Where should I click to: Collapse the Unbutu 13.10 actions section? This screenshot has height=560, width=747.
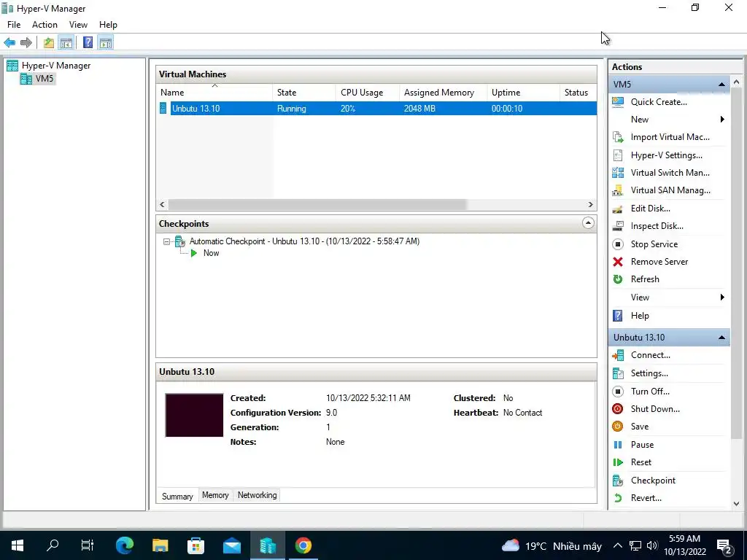721,338
